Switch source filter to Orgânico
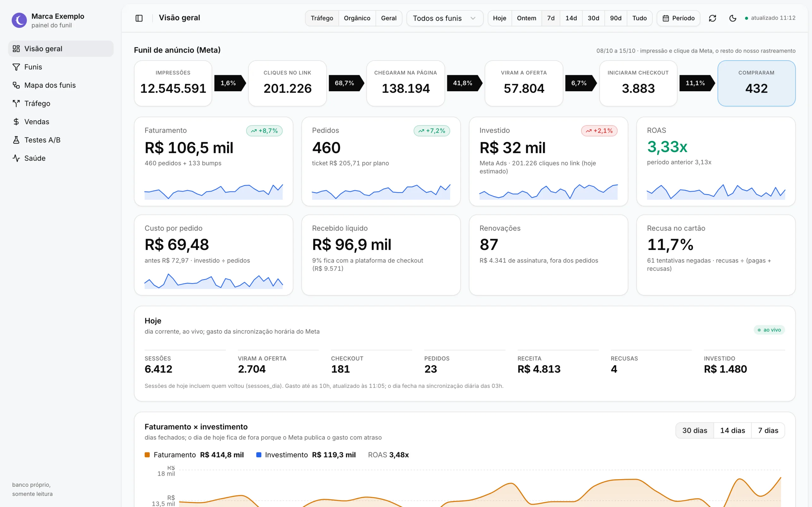812x507 pixels. click(357, 18)
